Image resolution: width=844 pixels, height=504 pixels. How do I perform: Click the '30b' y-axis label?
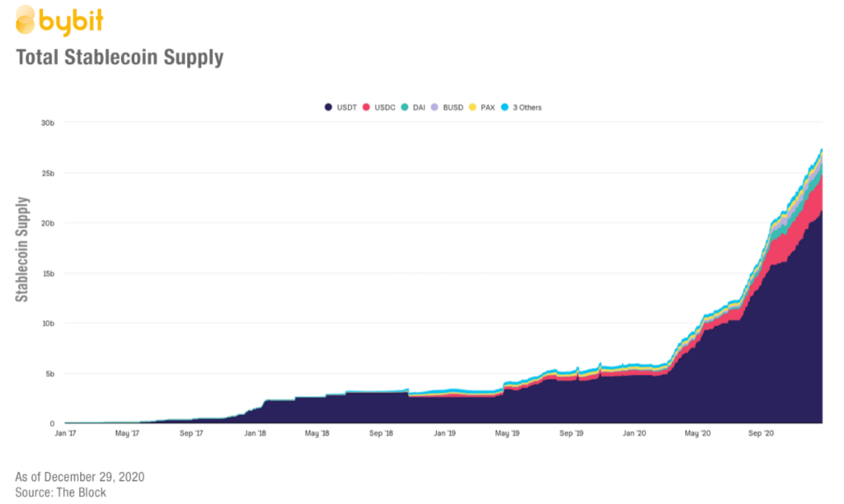tap(48, 124)
